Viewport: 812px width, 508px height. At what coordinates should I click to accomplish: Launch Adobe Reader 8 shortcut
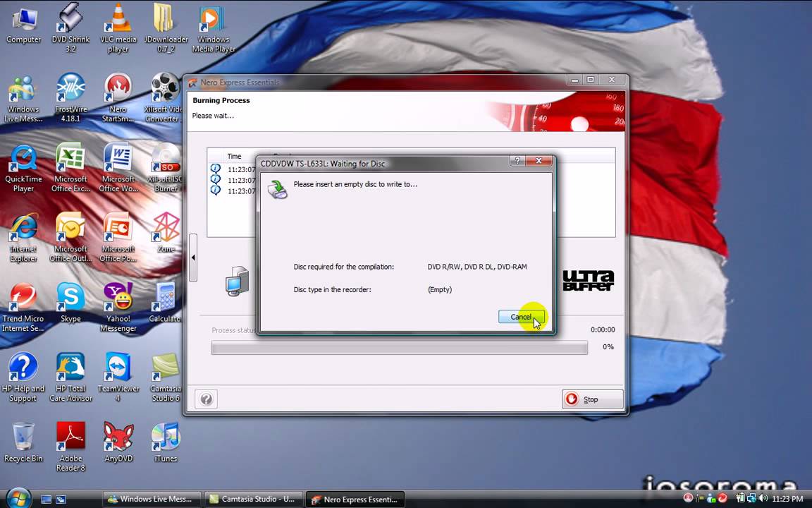[x=70, y=447]
